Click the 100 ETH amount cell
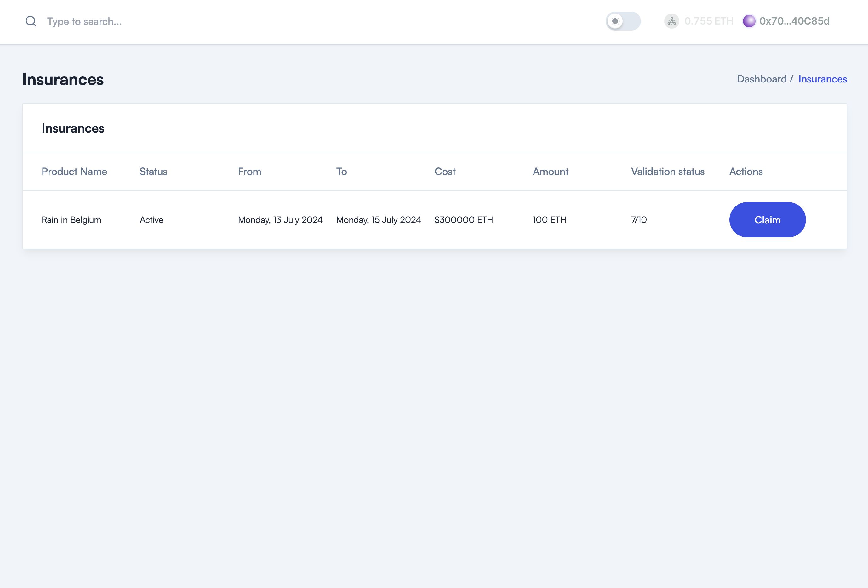This screenshot has width=868, height=588. [x=549, y=220]
